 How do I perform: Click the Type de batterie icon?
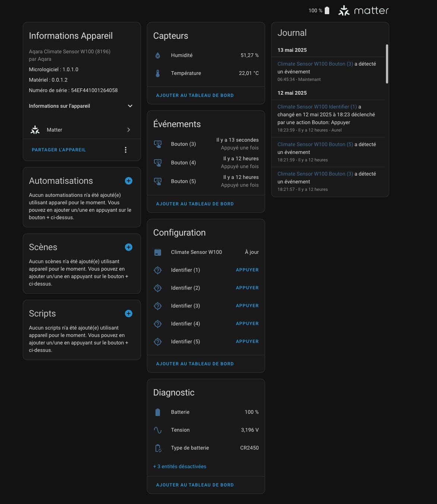(x=158, y=448)
